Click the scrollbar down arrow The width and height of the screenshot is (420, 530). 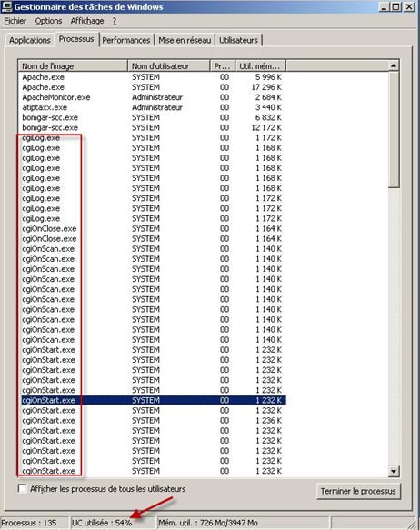(x=394, y=471)
